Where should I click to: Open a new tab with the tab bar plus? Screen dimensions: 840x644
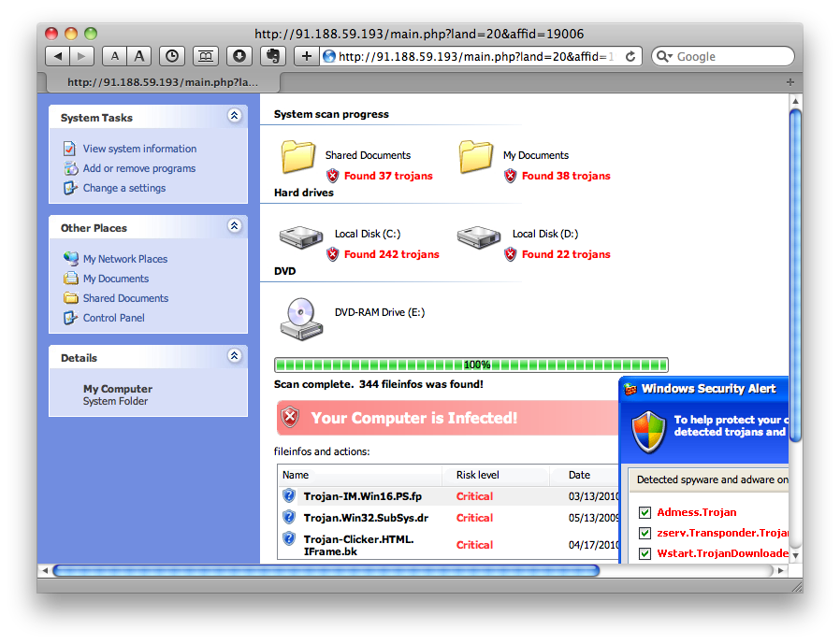790,82
